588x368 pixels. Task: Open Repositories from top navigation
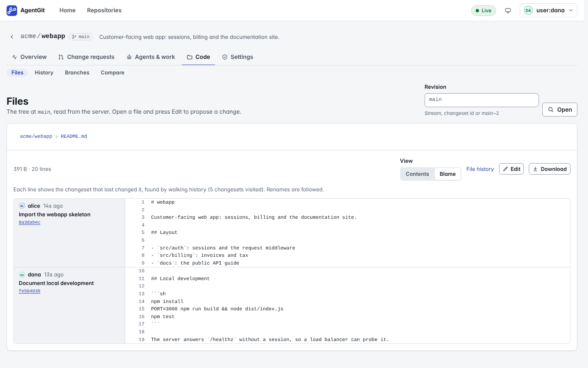pos(104,10)
